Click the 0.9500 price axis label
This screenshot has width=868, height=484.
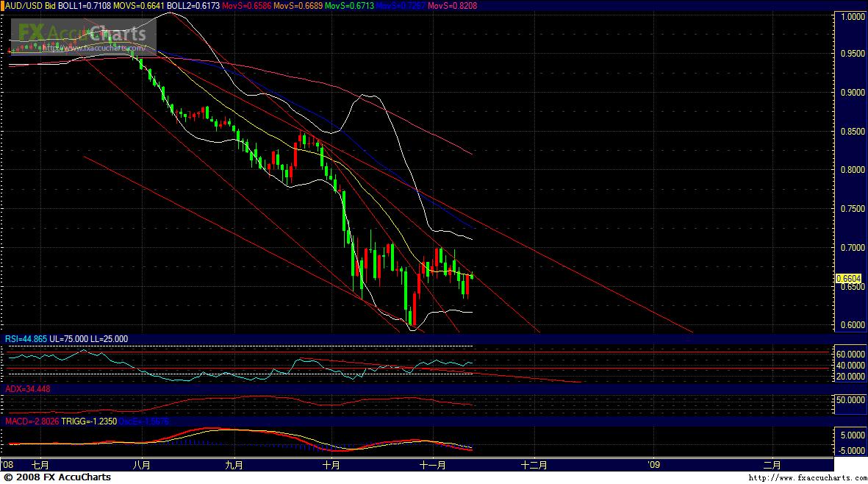tap(852, 54)
